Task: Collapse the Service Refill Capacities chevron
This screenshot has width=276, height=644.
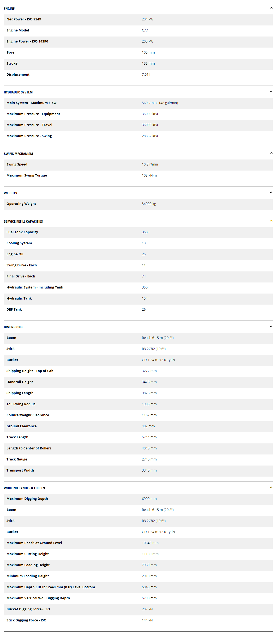Action: (x=271, y=221)
